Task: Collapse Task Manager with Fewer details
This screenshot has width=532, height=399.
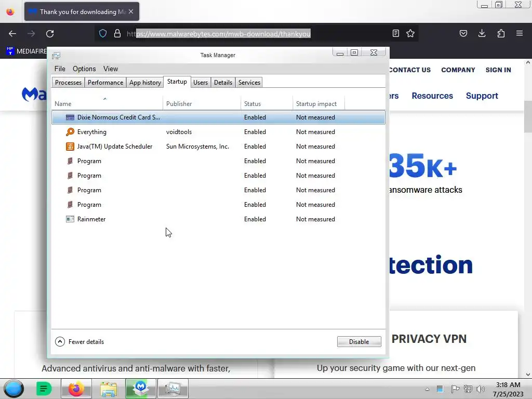Action: pyautogui.click(x=79, y=342)
